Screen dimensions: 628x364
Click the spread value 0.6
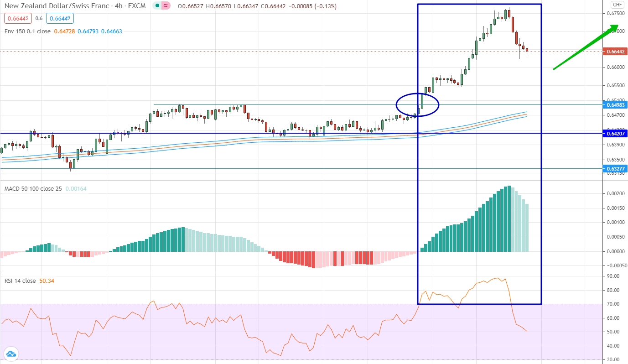38,18
